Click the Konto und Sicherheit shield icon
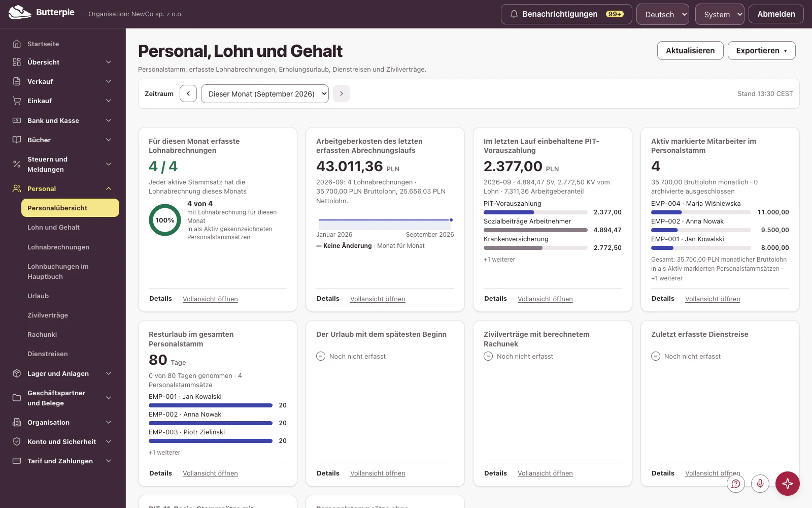The height and width of the screenshot is (508, 812). (x=17, y=441)
